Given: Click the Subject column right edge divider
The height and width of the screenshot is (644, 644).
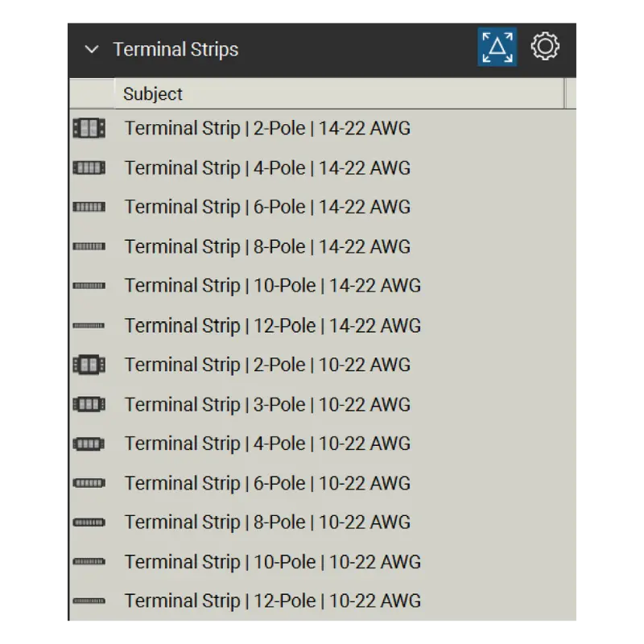Looking at the screenshot, I should tap(565, 94).
